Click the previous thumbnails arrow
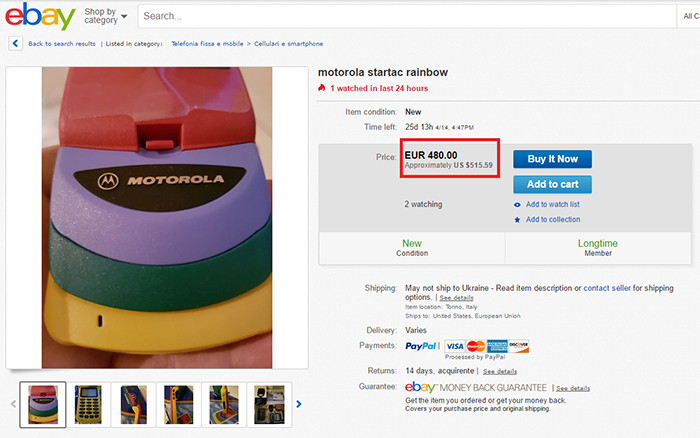The width and height of the screenshot is (700, 438). click(x=13, y=404)
